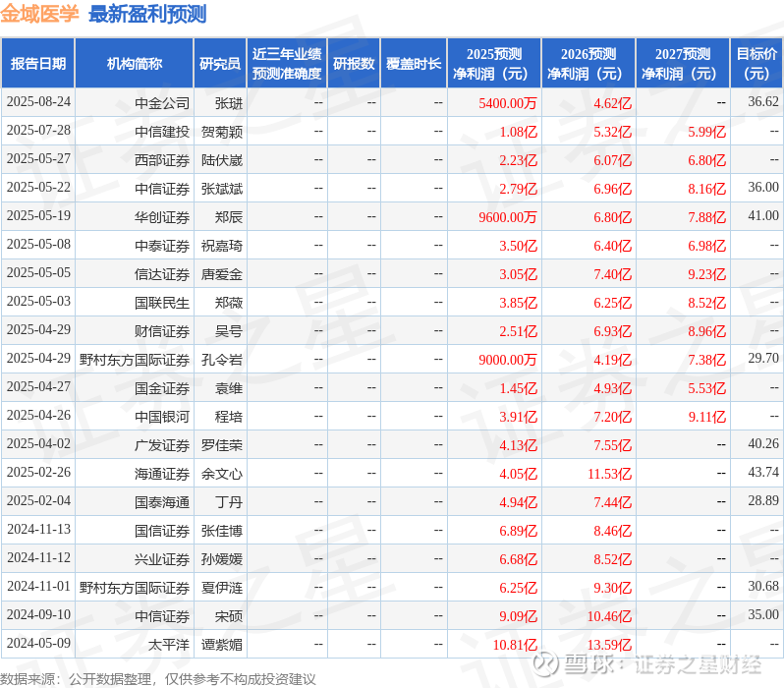This screenshot has height=688, width=784.
Task: Click the 最新盈利预测 heading
Action: 147,14
